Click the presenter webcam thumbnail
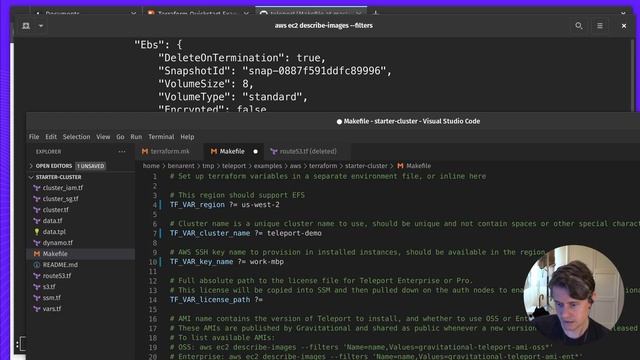This screenshot has height=360, width=640. click(573, 294)
